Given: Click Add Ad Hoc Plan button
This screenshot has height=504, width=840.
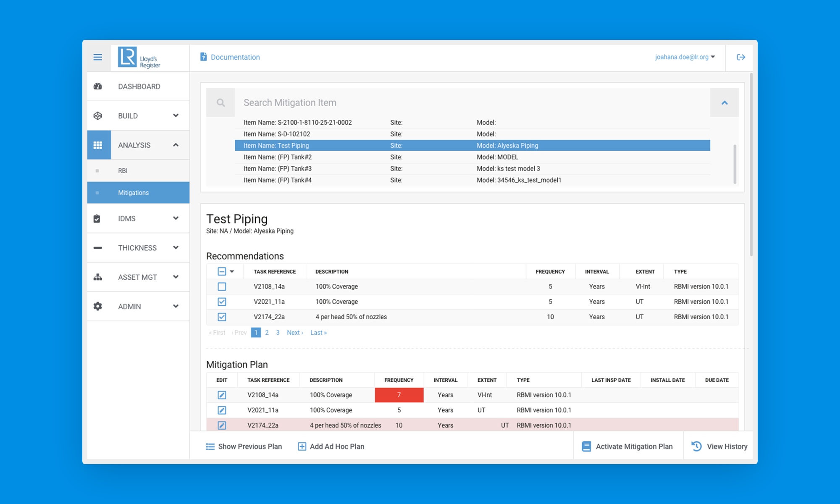Looking at the screenshot, I should [331, 446].
